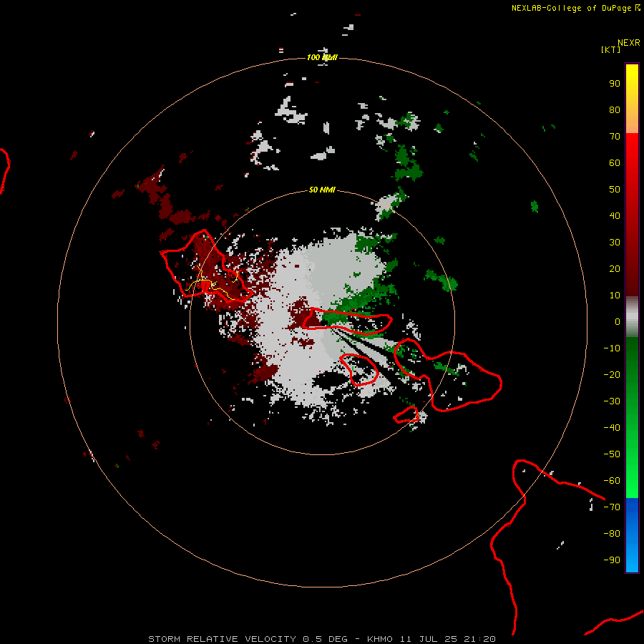Screen dimensions: 644x644
Task: Click the -60 value on the velocity scale
Action: click(x=612, y=481)
